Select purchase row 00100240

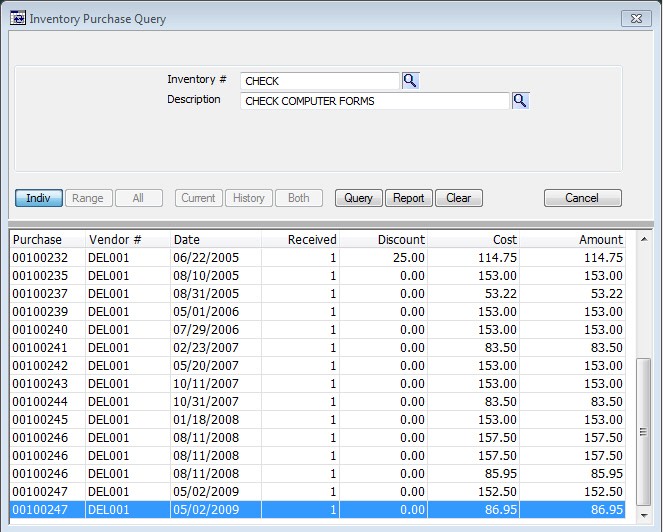(x=317, y=329)
